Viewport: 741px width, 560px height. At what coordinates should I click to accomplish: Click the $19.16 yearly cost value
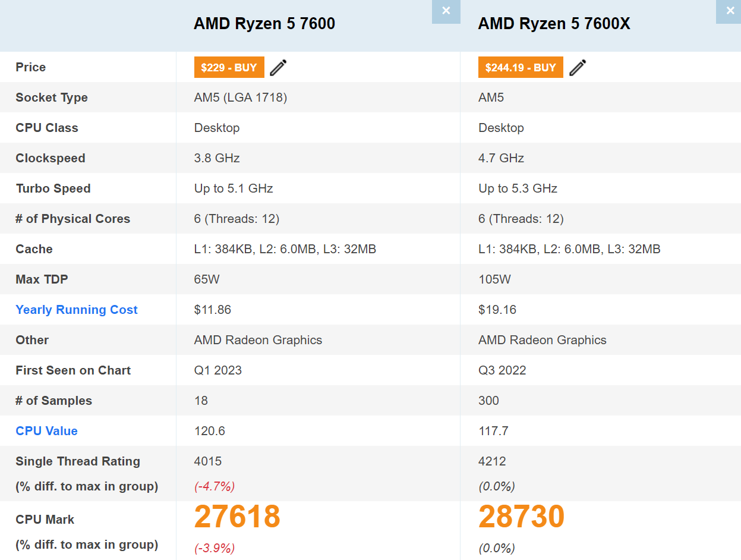point(497,310)
